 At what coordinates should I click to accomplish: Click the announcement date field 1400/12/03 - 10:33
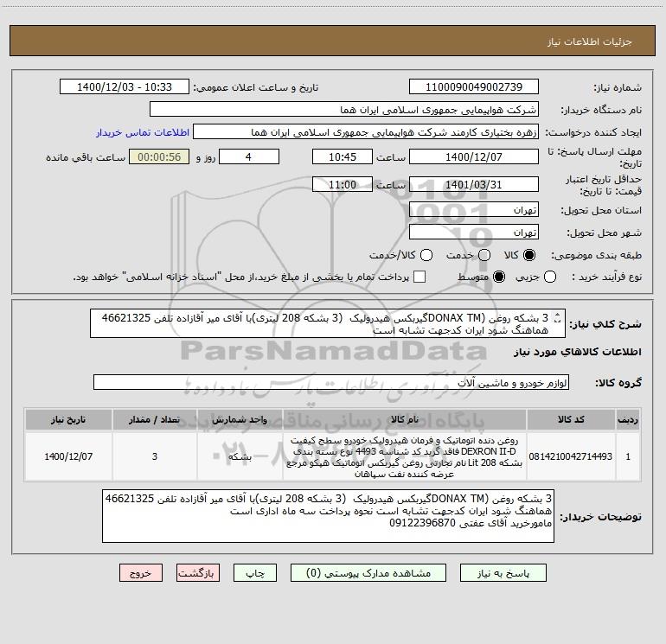(x=125, y=87)
